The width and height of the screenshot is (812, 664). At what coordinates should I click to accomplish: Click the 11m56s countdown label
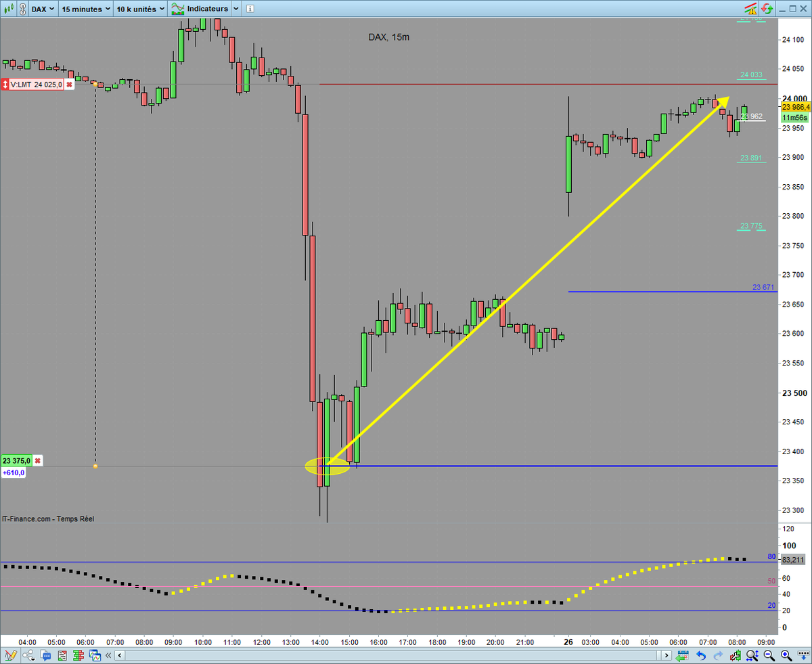point(795,118)
